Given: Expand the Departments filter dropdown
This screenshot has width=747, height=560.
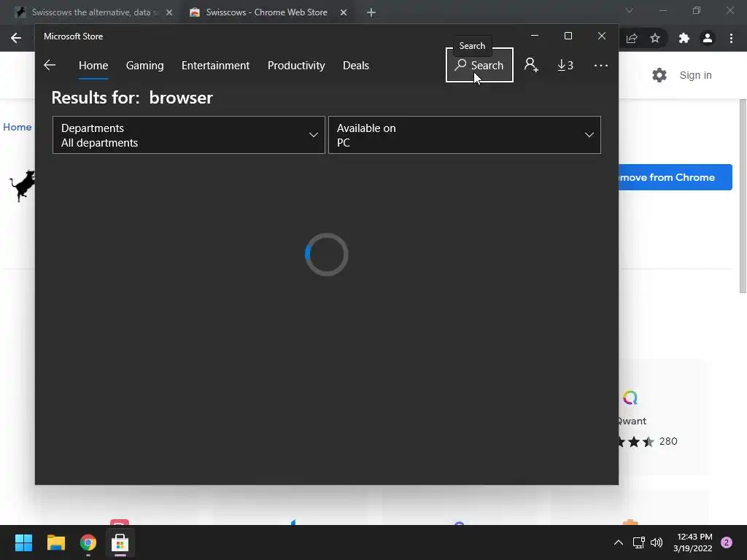Looking at the screenshot, I should 189,135.
